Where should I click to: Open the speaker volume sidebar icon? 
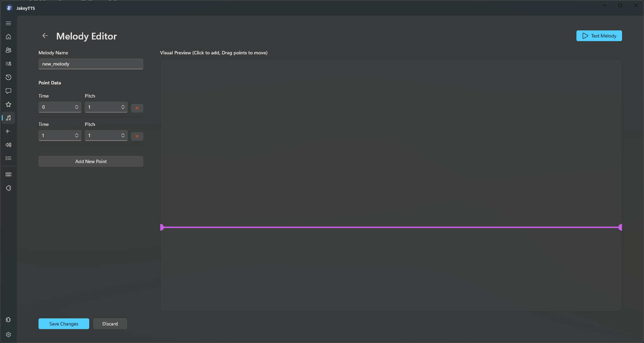pos(8,145)
